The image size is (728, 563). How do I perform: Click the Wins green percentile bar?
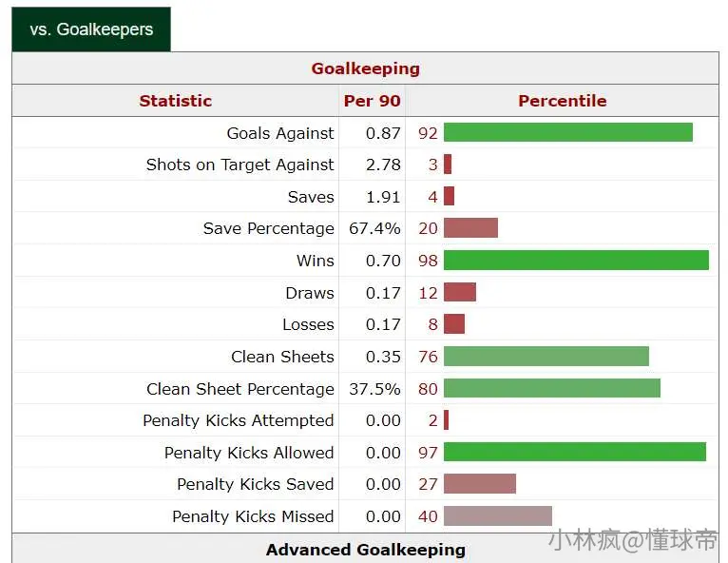pos(576,261)
